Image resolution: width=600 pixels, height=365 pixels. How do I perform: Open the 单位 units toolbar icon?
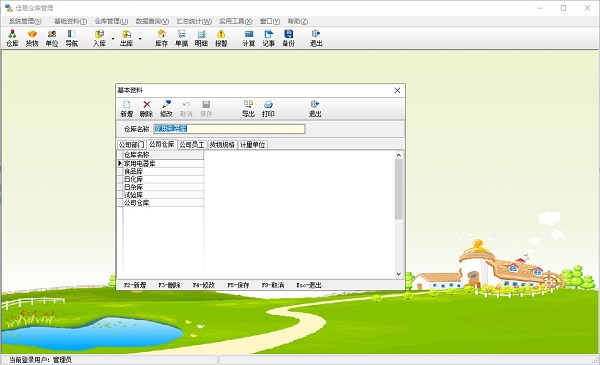pyautogui.click(x=52, y=38)
